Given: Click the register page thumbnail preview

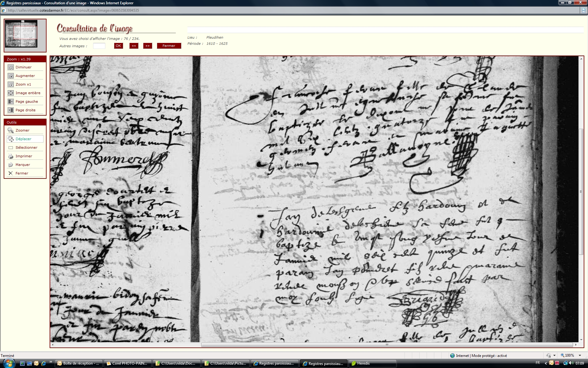Looking at the screenshot, I should [21, 34].
